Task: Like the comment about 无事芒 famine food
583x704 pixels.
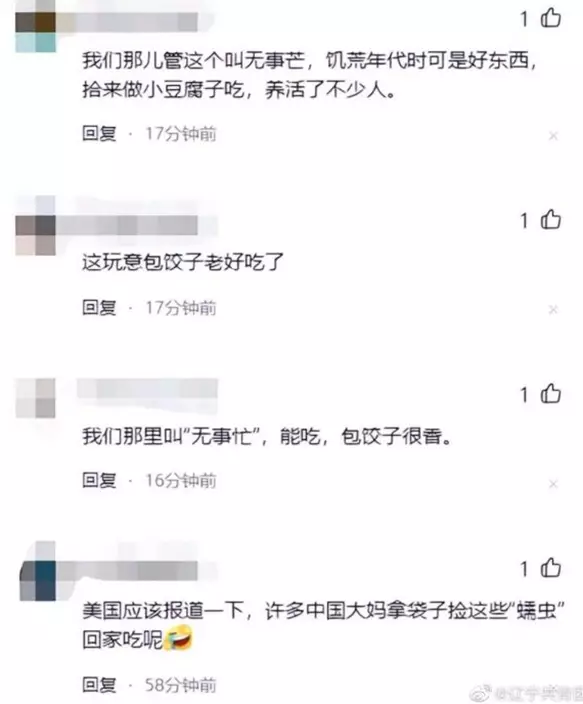Action: (x=551, y=18)
